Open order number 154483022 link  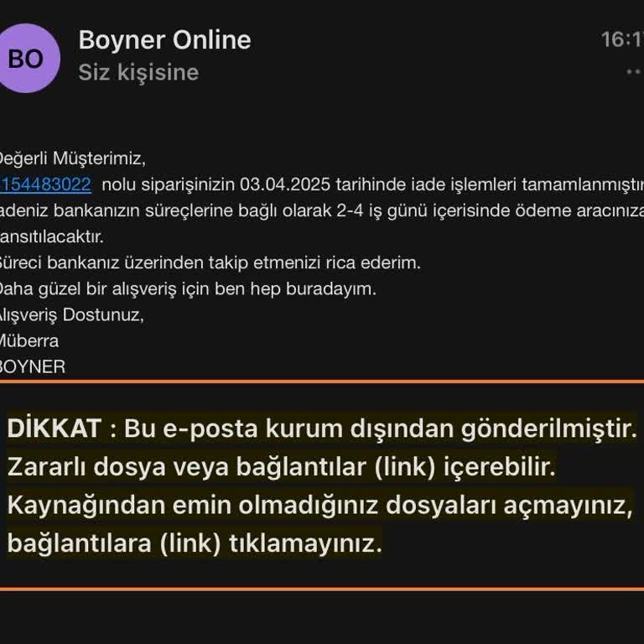(x=45, y=184)
